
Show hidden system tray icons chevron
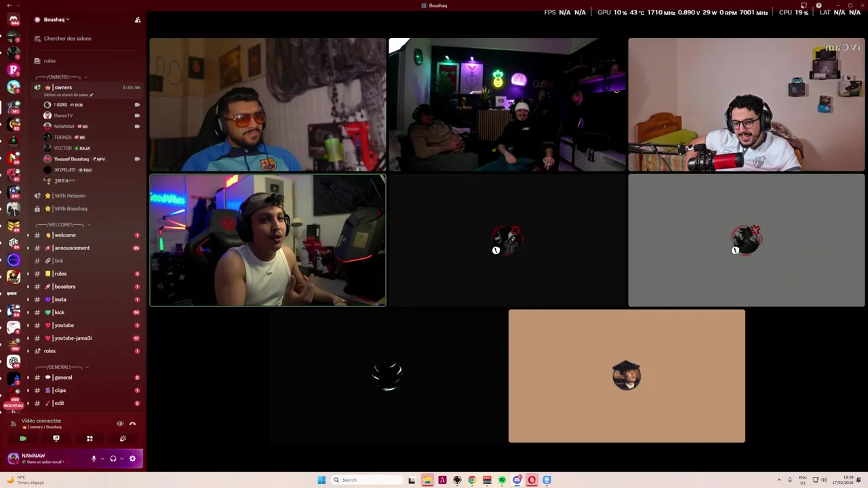(x=778, y=480)
